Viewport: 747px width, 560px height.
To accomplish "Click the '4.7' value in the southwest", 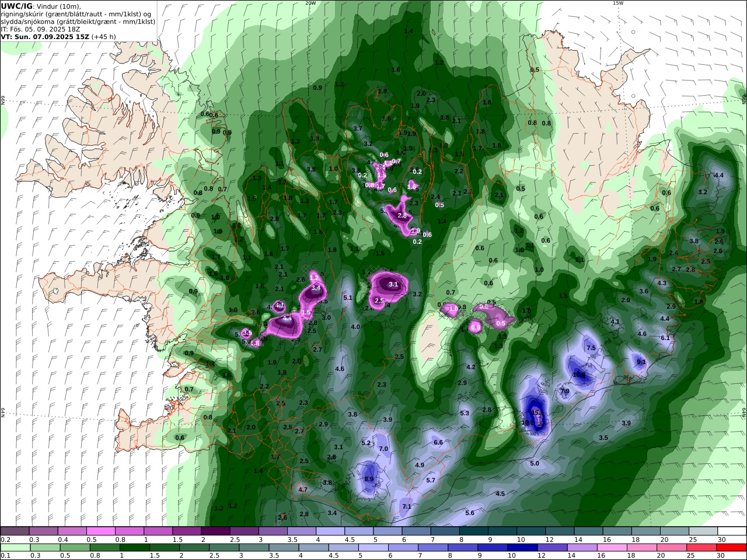I will (303, 490).
